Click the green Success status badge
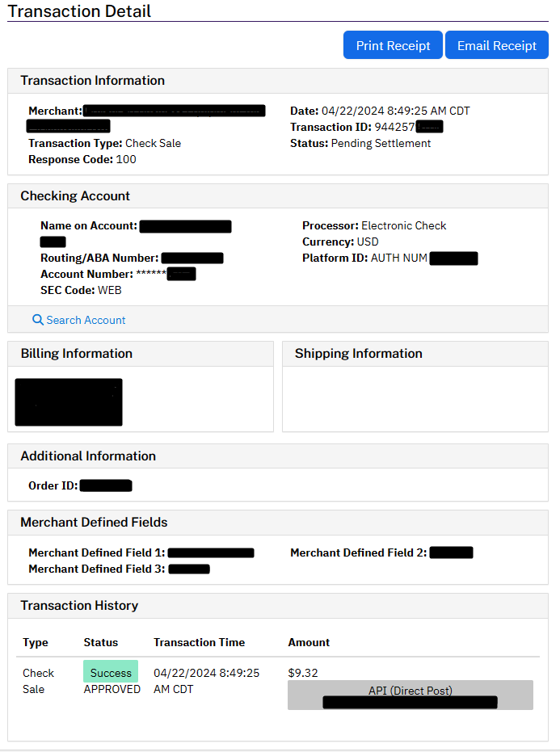560x752 pixels. tap(111, 671)
